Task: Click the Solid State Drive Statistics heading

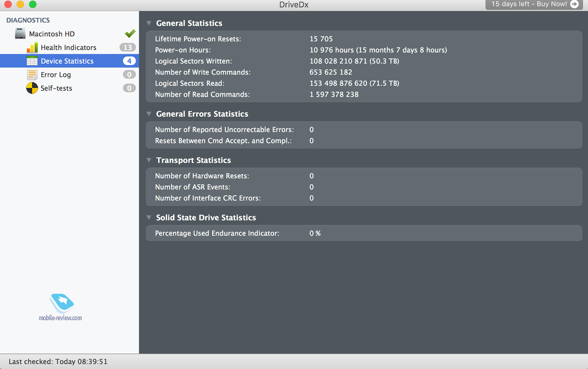Action: 206,217
